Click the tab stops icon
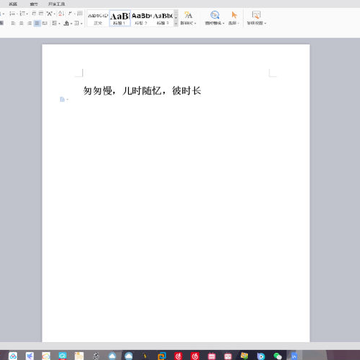The image size is (360, 360). 80,14
